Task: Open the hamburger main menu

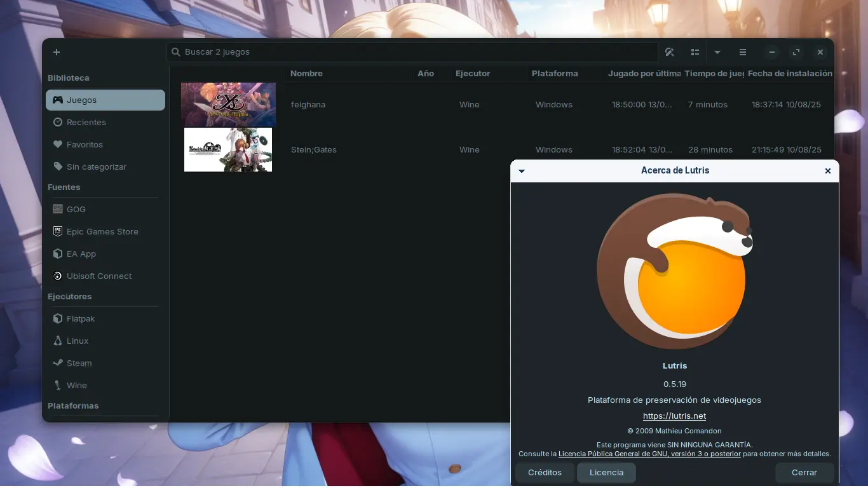Action: (x=743, y=52)
